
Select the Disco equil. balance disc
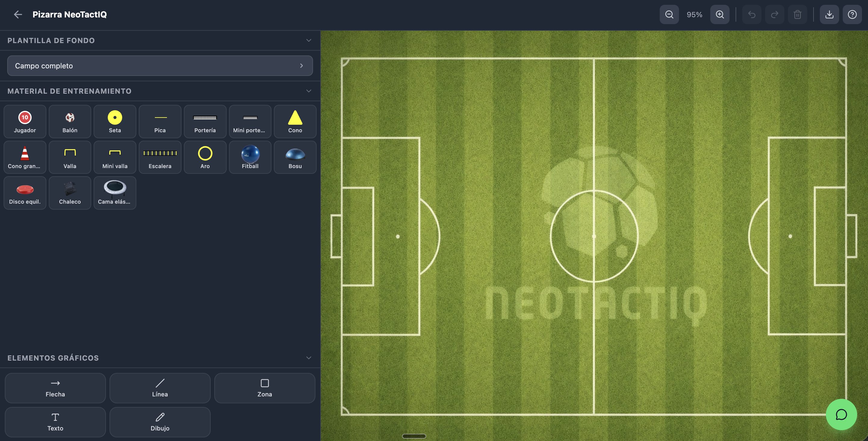25,193
